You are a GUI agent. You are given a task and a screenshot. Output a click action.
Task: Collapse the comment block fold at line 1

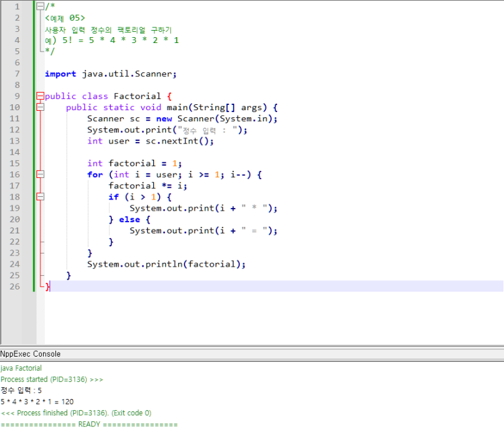[40, 7]
